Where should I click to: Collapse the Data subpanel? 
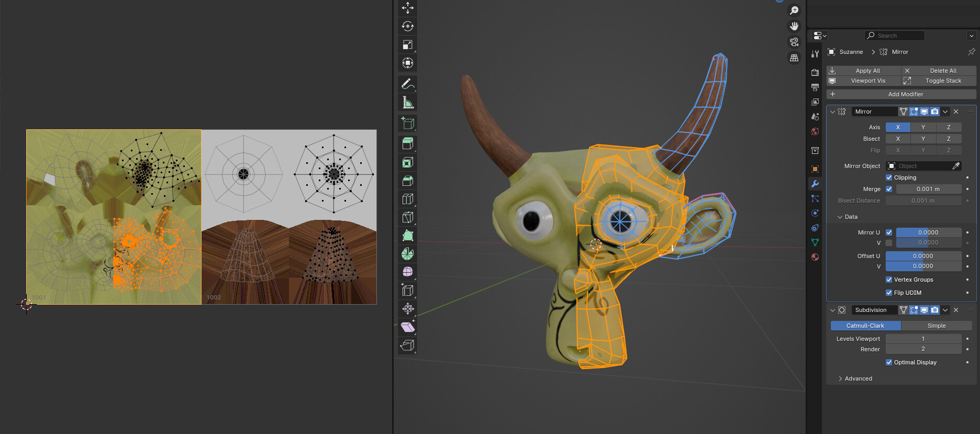click(840, 217)
